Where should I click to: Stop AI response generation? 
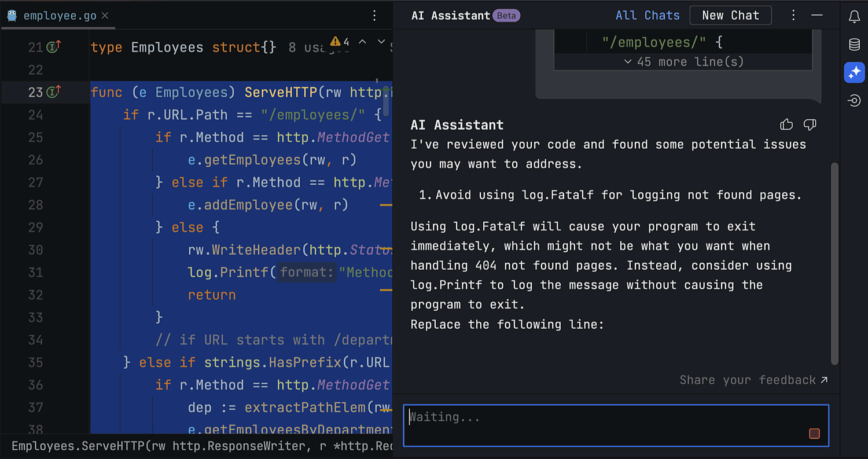814,434
